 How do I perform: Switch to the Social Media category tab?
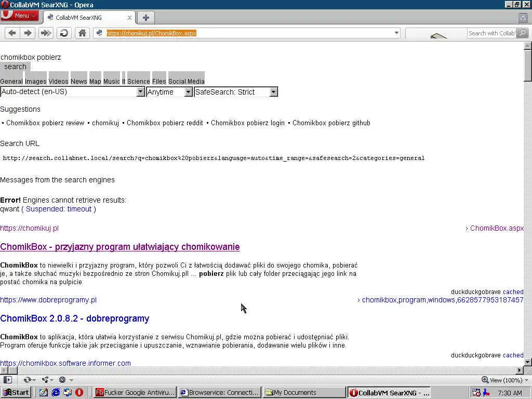(187, 82)
